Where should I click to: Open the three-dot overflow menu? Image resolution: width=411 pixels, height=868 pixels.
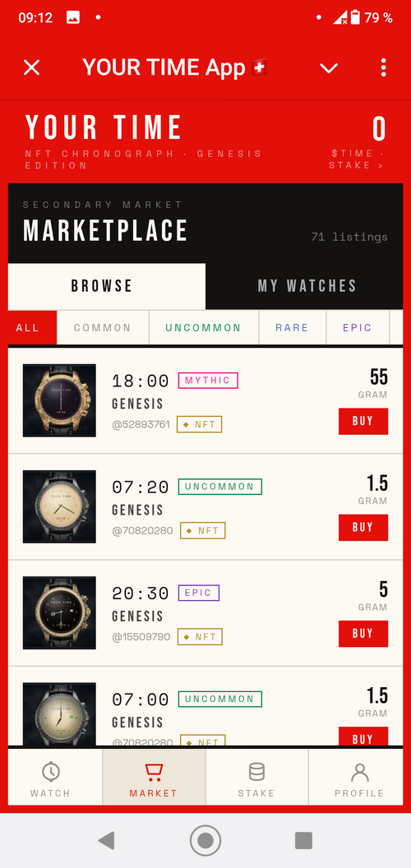[383, 67]
